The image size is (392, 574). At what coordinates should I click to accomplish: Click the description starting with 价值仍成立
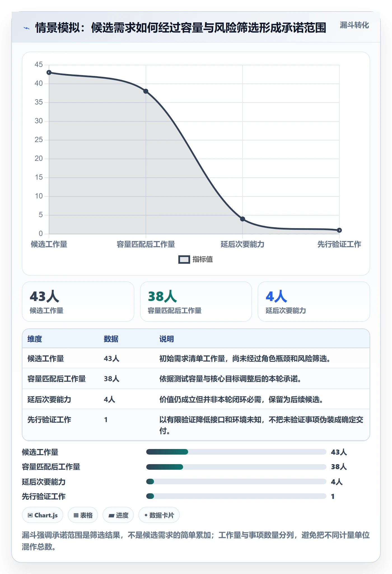[241, 399]
